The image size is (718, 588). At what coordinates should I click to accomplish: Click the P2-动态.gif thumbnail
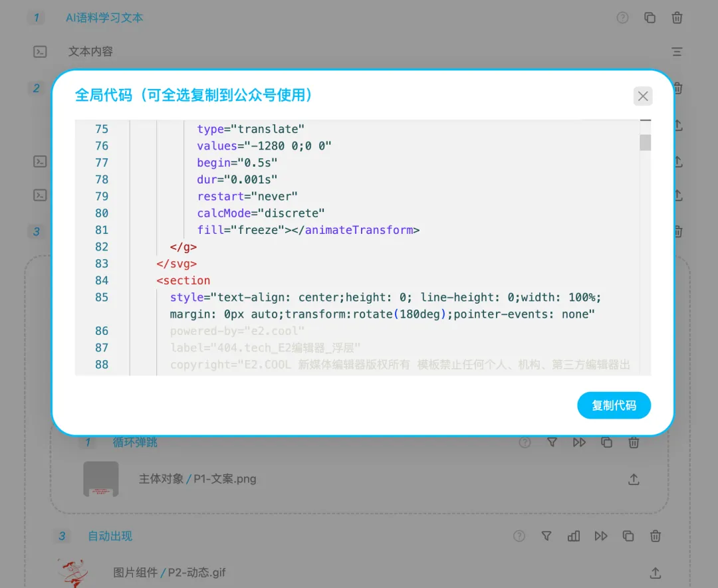[73, 573]
